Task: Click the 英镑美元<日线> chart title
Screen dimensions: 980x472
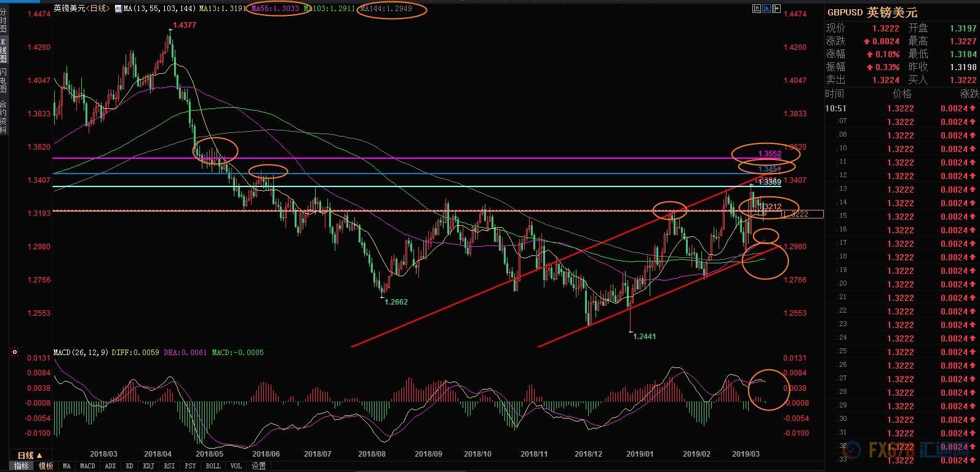Action: point(82,9)
